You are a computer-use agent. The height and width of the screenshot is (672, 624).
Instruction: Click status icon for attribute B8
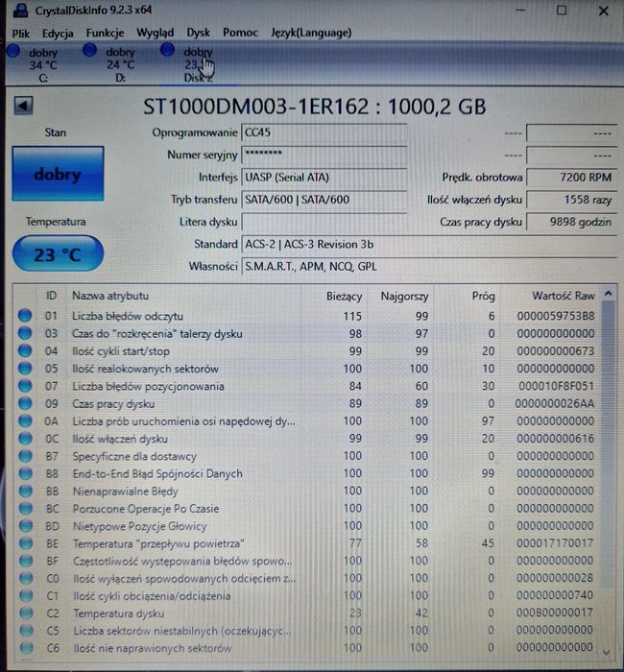click(26, 473)
